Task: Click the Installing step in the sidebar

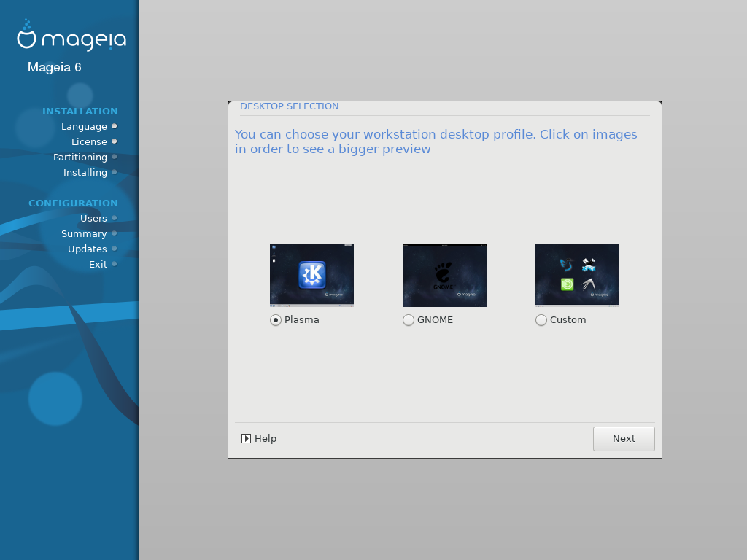Action: (x=85, y=172)
